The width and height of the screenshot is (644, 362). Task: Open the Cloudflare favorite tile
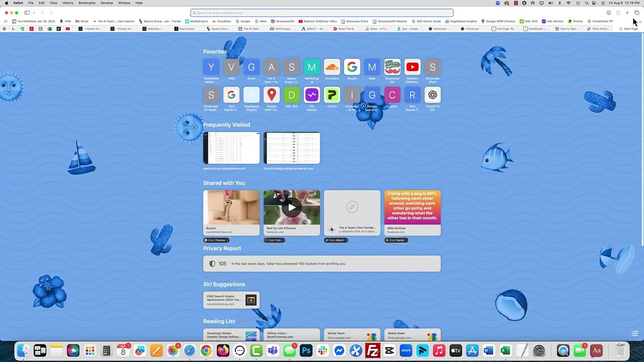(332, 67)
